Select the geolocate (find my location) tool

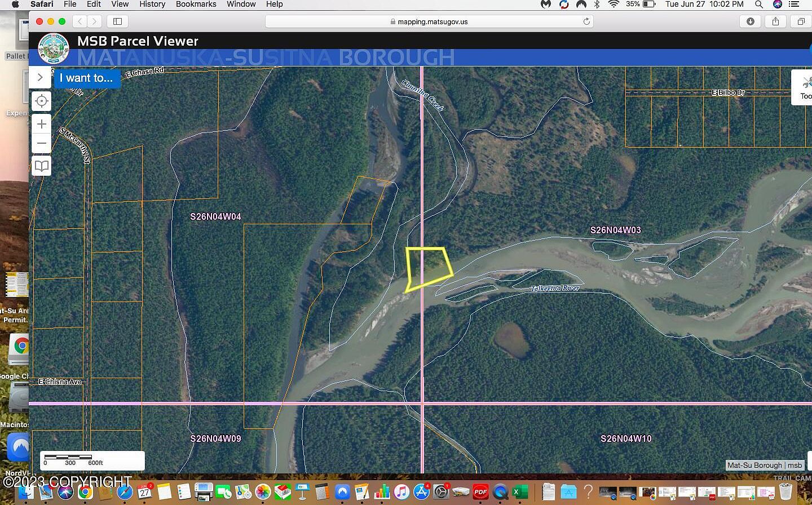click(x=41, y=101)
